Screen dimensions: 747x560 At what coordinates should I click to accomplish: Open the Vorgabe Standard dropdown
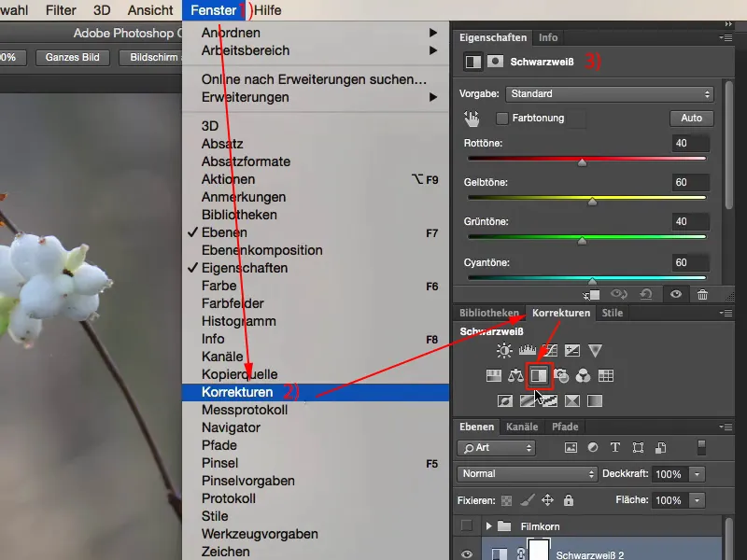pos(610,94)
